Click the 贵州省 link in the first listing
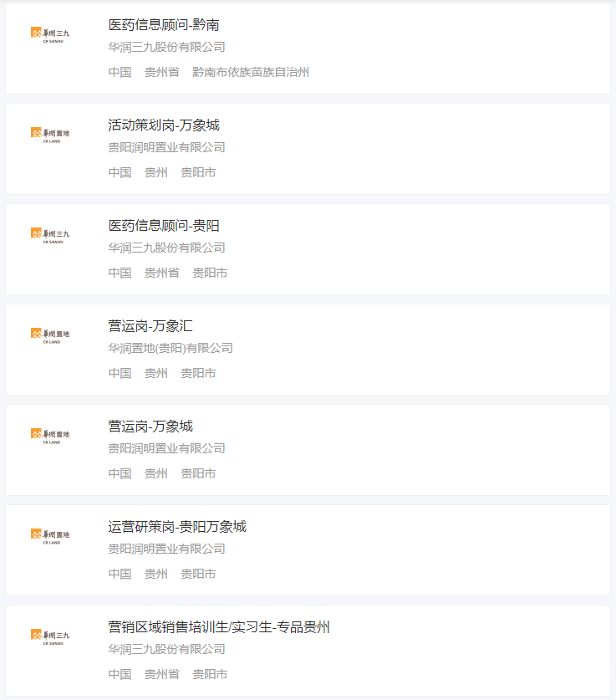The height and width of the screenshot is (700, 616). (161, 72)
